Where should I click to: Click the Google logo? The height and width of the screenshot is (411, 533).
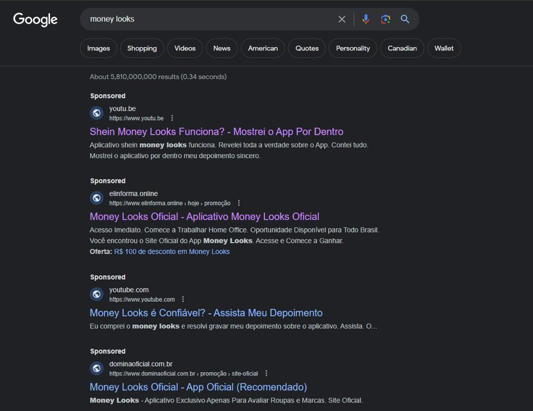click(x=35, y=19)
